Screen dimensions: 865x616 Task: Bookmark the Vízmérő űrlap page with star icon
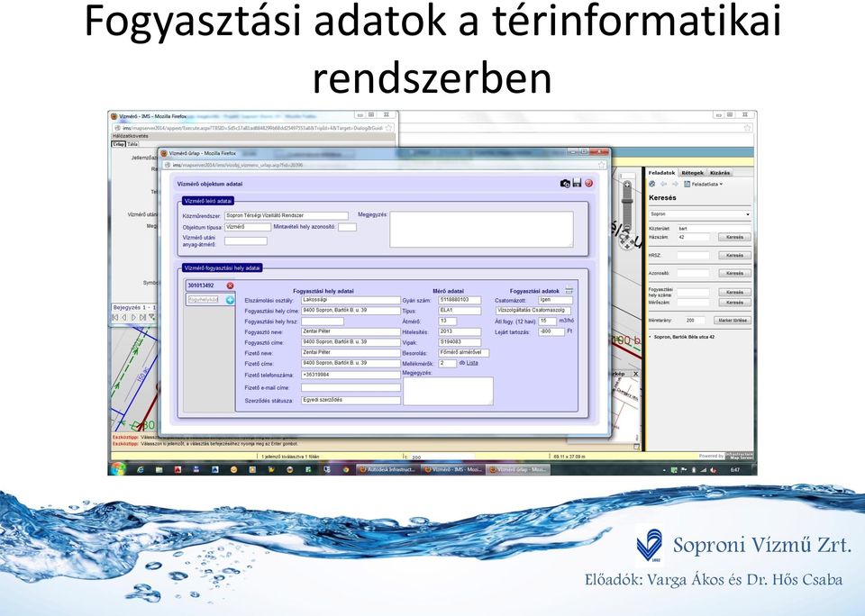coord(601,165)
